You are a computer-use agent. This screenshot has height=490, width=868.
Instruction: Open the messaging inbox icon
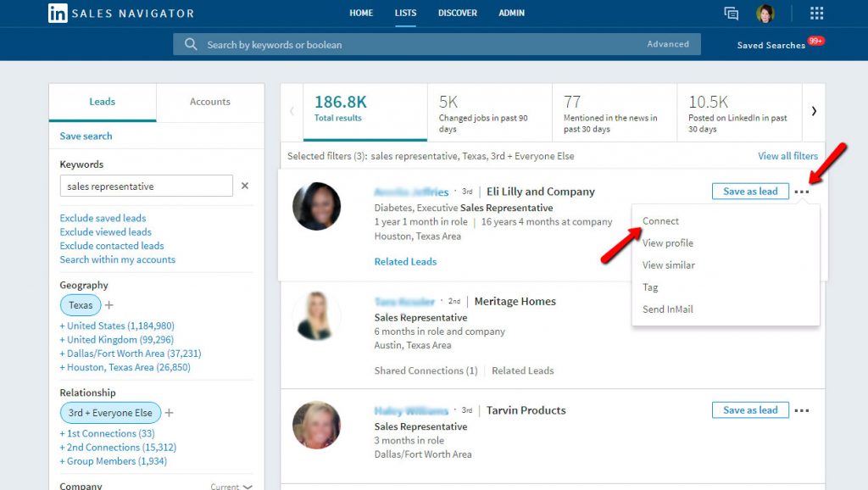pos(732,14)
